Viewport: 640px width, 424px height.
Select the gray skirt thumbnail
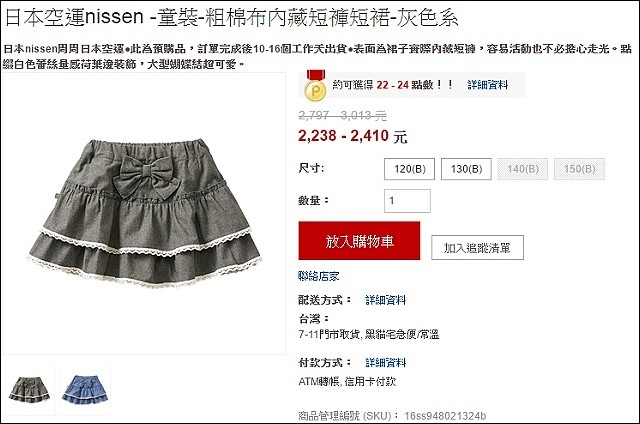pyautogui.click(x=29, y=389)
